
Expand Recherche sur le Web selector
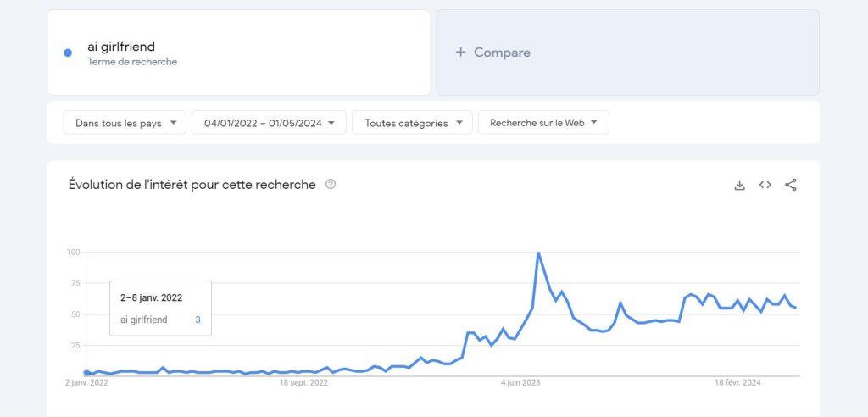coord(543,123)
